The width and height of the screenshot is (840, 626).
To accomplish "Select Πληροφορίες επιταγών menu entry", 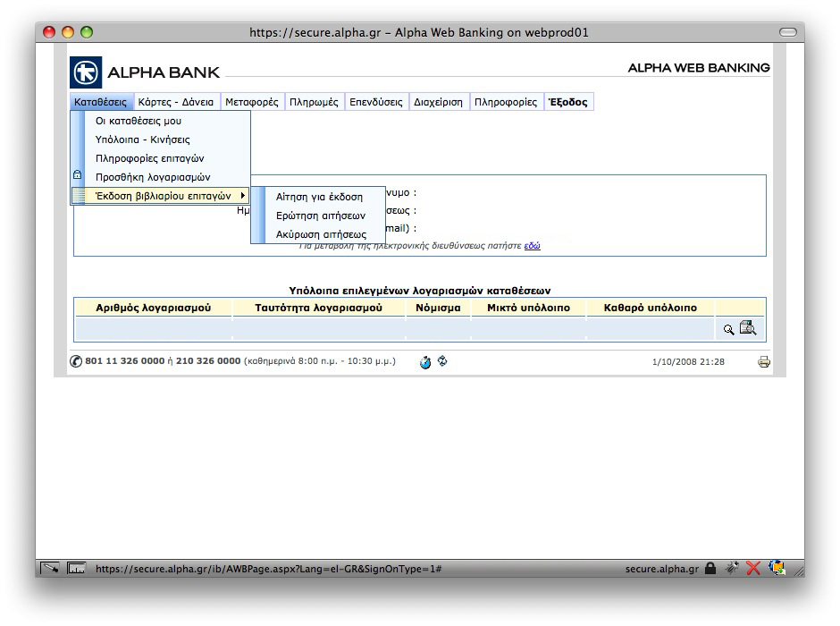I will point(160,158).
